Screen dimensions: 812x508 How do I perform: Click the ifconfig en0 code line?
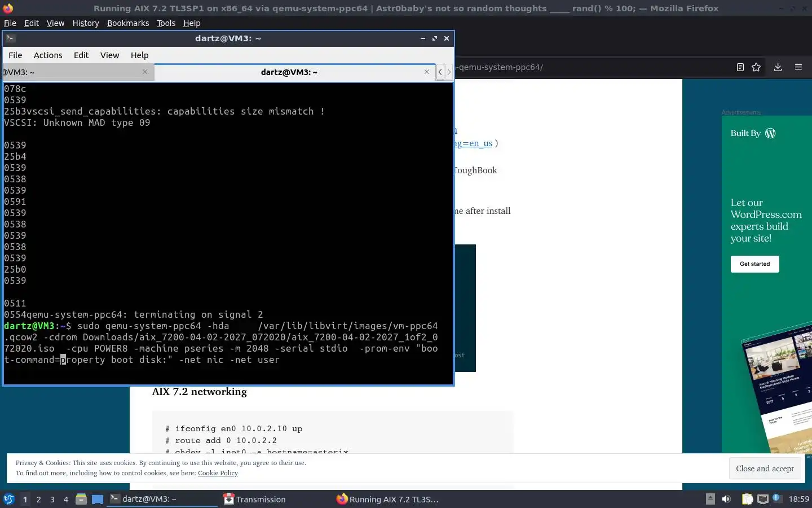(x=234, y=428)
